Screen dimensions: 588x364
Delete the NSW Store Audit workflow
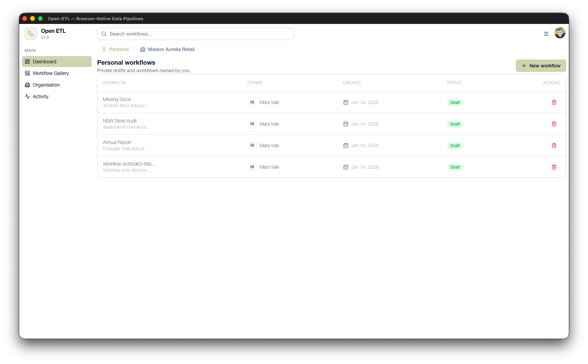(x=554, y=124)
